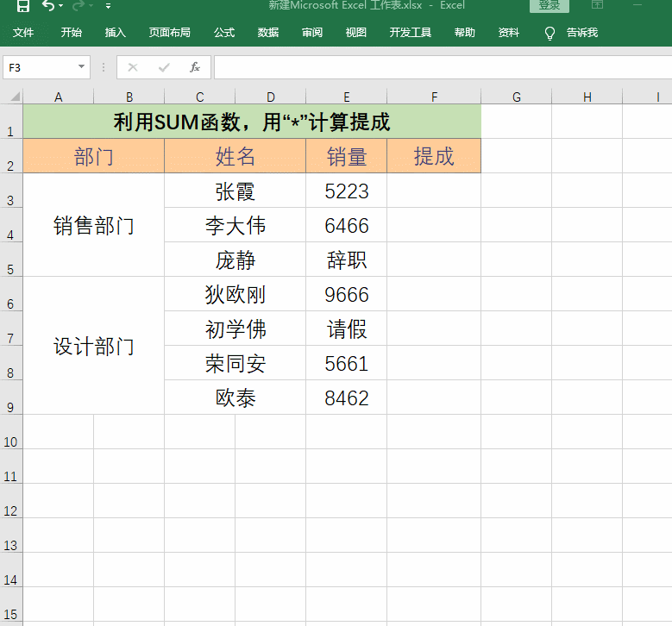
Task: Open Customize Quick Access Toolbar dropdown
Action: point(108,6)
